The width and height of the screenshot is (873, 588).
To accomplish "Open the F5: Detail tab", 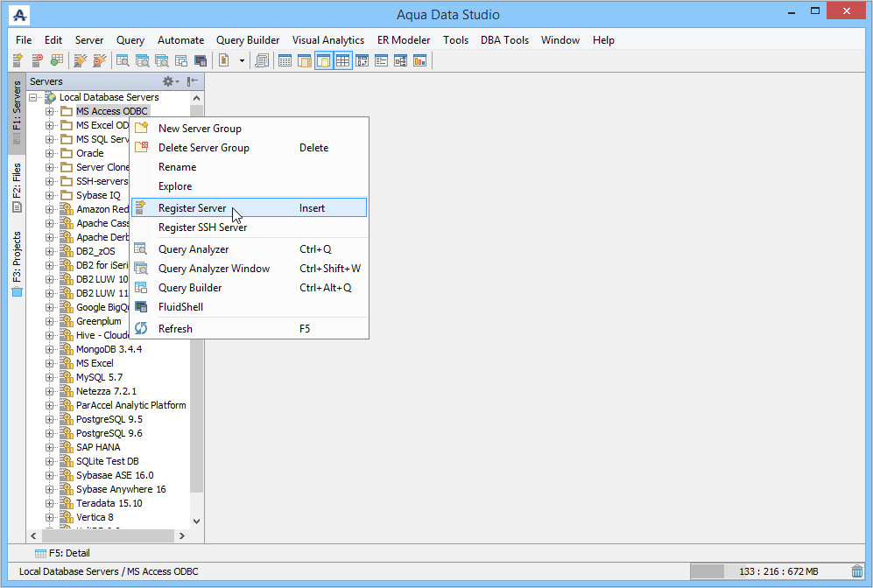I will 62,553.
